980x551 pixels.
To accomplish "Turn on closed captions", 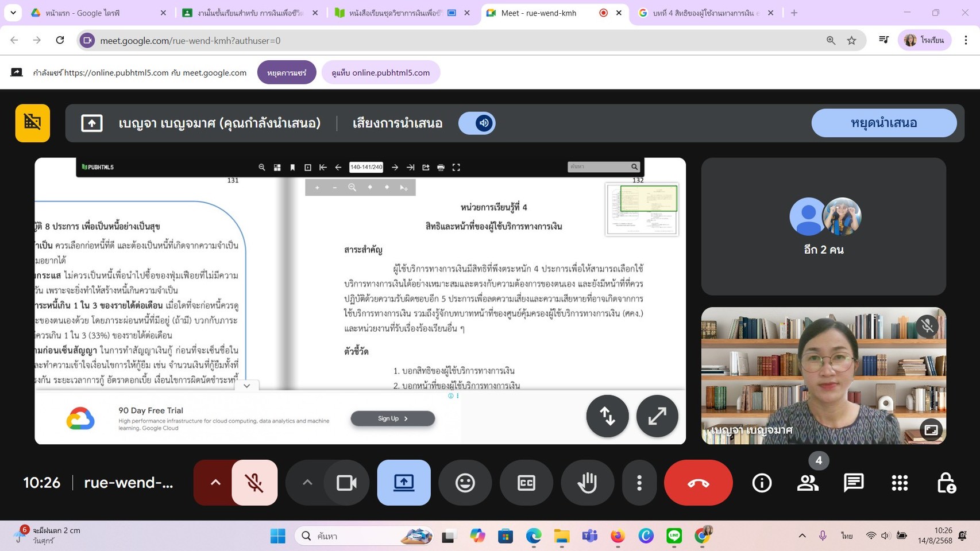I will (526, 483).
